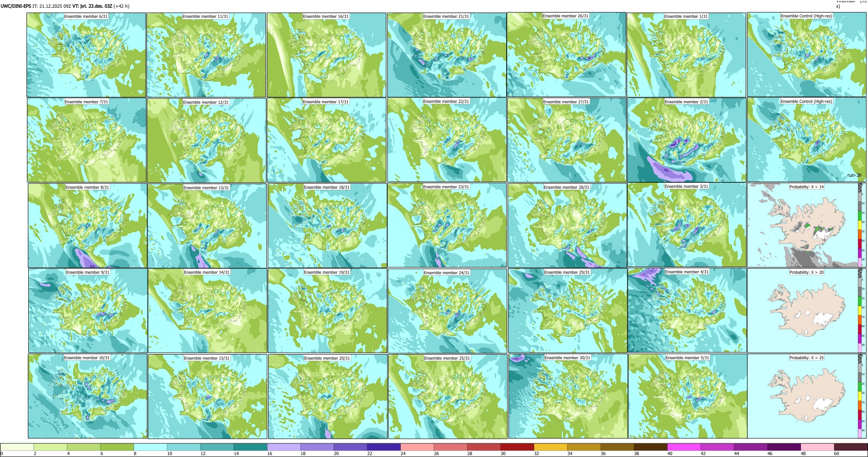The image size is (868, 457).
Task: View the Ensemble member 18/31 map
Action: coord(327,226)
